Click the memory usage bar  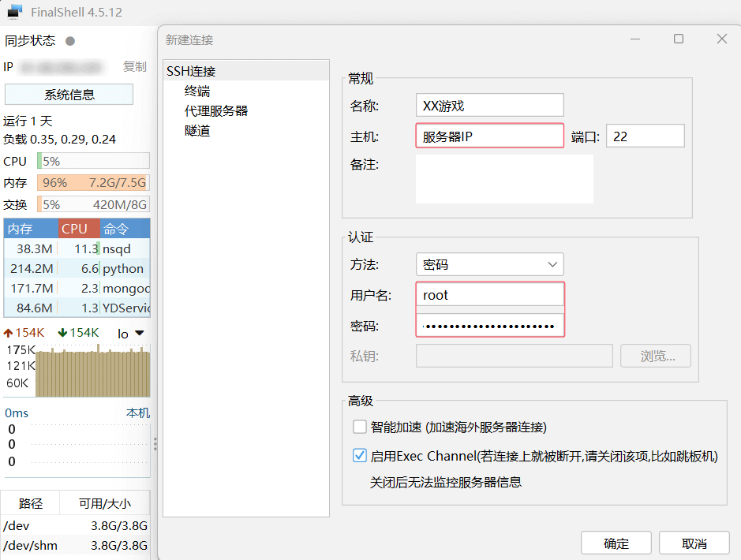pos(93,182)
